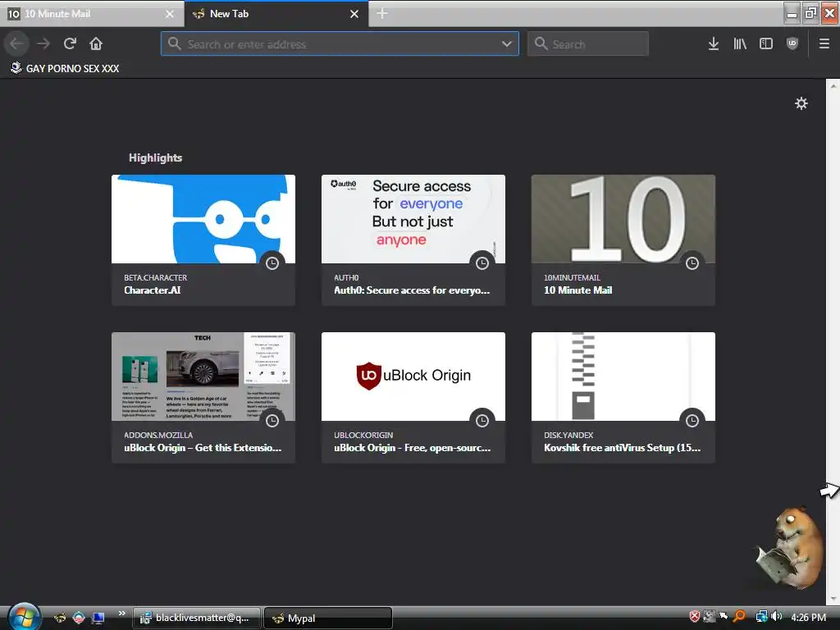Click the show desktop quick launch icon

click(98, 618)
